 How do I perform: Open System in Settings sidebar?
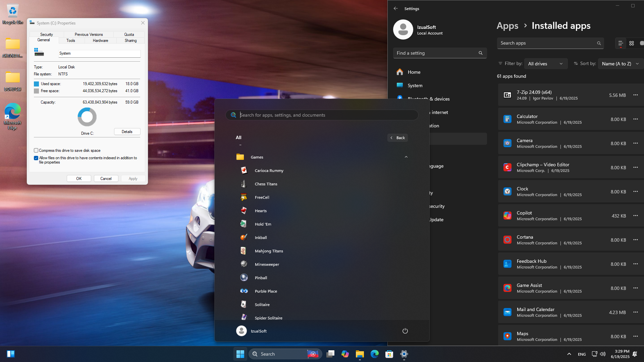click(x=415, y=85)
